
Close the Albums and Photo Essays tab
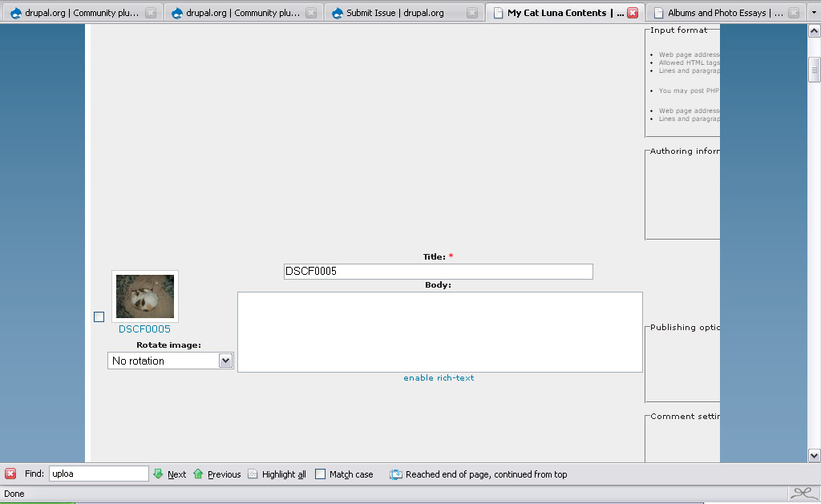point(794,13)
